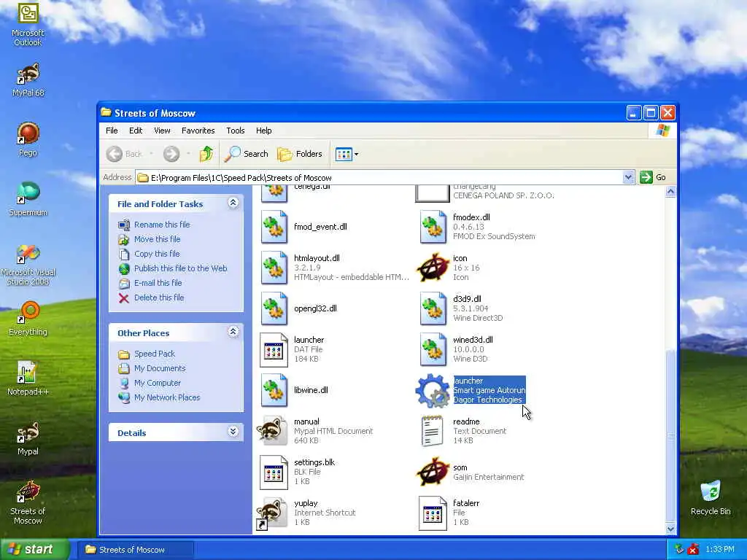Click Delete this file task link
The image size is (747, 560).
pyautogui.click(x=159, y=297)
